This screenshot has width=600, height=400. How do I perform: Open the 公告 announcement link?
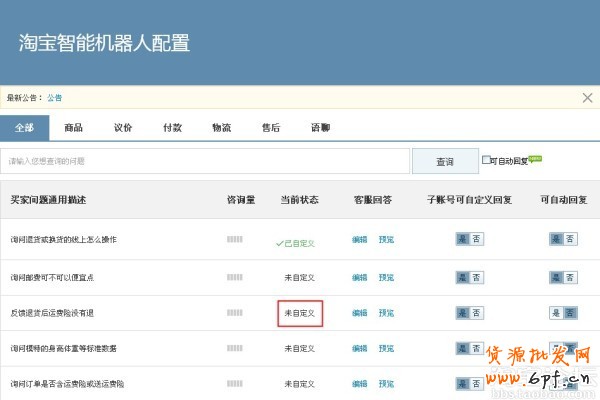tap(54, 98)
